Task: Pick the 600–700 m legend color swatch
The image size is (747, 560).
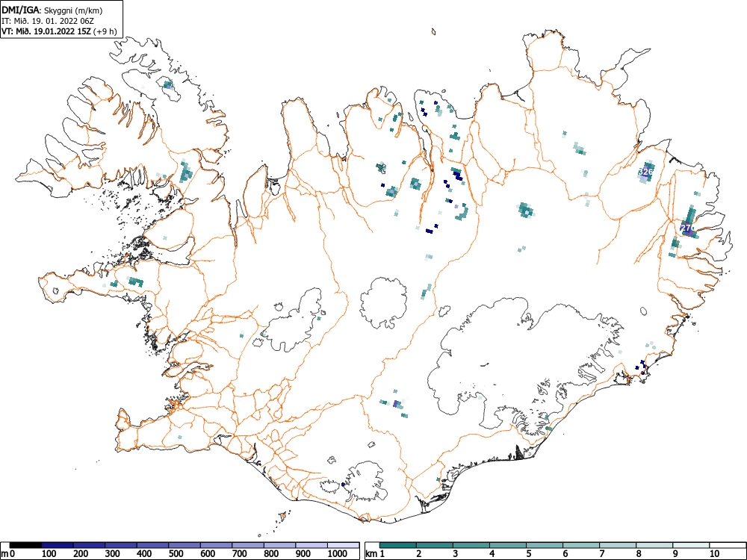Action: point(217,545)
